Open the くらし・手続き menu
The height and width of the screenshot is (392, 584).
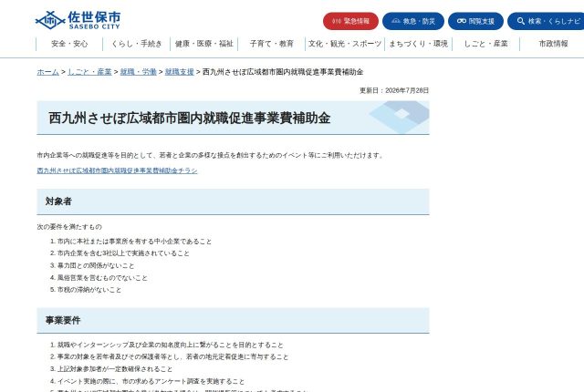[x=137, y=44]
